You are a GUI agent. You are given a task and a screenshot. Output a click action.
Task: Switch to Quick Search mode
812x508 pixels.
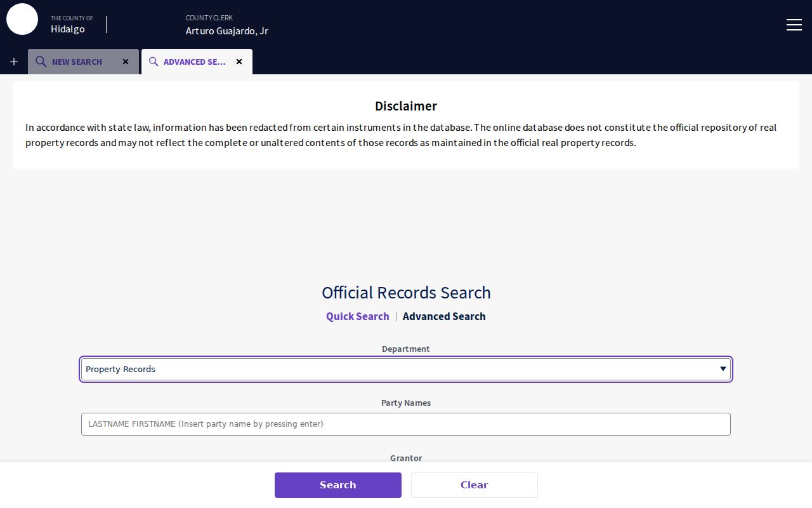tap(358, 316)
